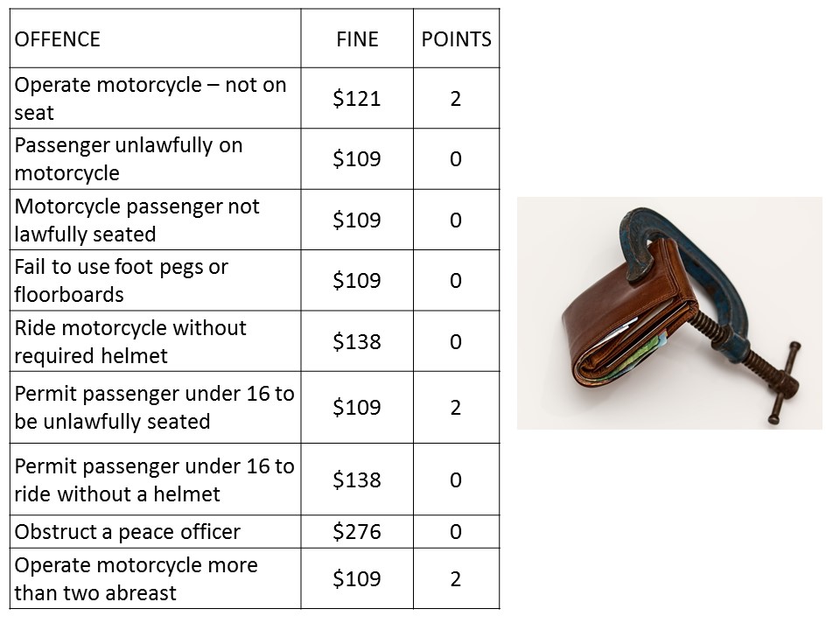Click points value for "Operate motorcycle – not on seat"
840x630 pixels.
456,98
